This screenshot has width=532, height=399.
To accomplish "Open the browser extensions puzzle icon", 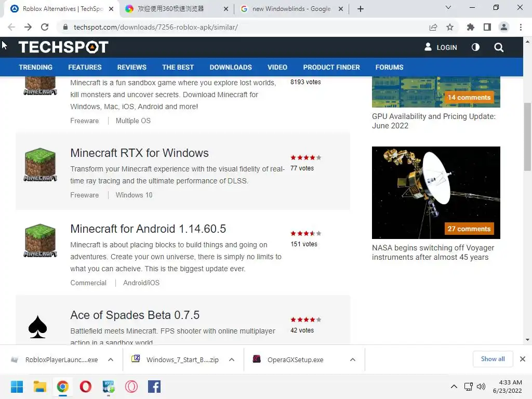I will [x=471, y=27].
